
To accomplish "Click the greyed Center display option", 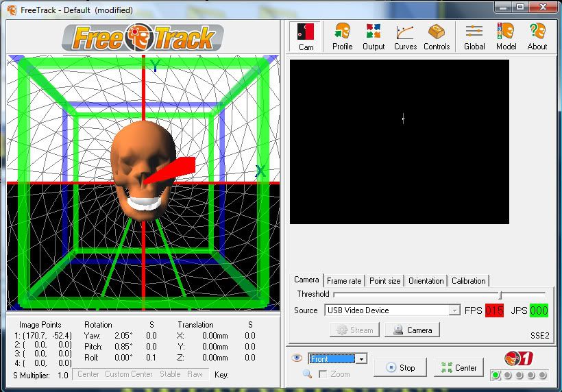I will click(88, 374).
